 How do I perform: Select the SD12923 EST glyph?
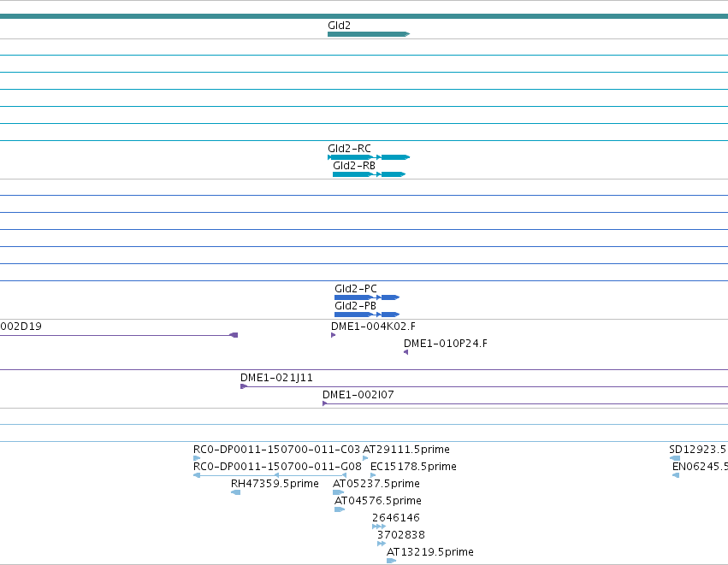coord(675,458)
